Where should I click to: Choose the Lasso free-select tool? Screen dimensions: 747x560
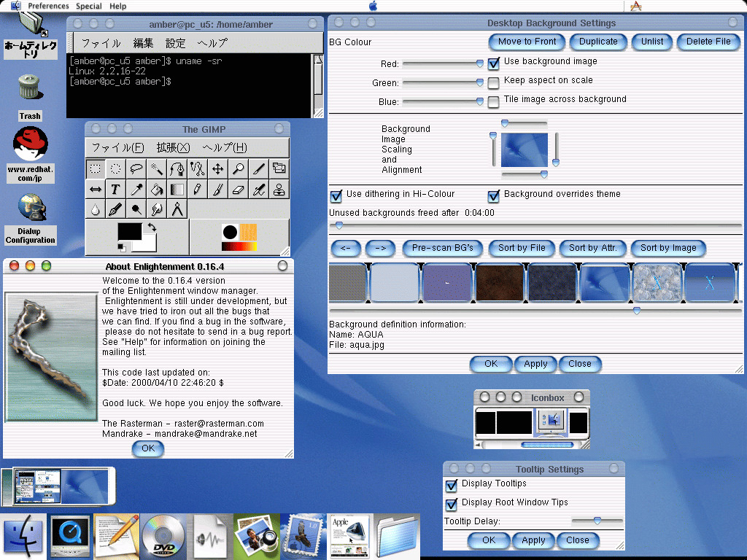point(136,168)
